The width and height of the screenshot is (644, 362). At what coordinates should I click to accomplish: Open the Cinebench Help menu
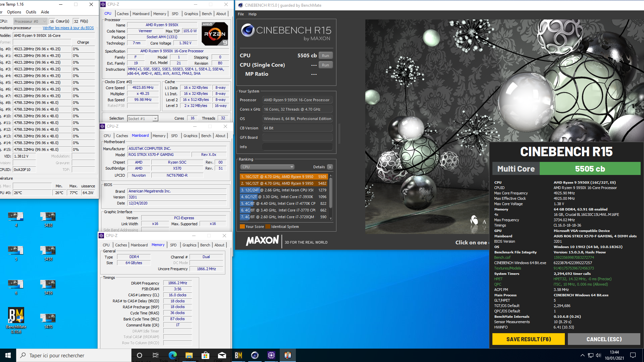(253, 14)
